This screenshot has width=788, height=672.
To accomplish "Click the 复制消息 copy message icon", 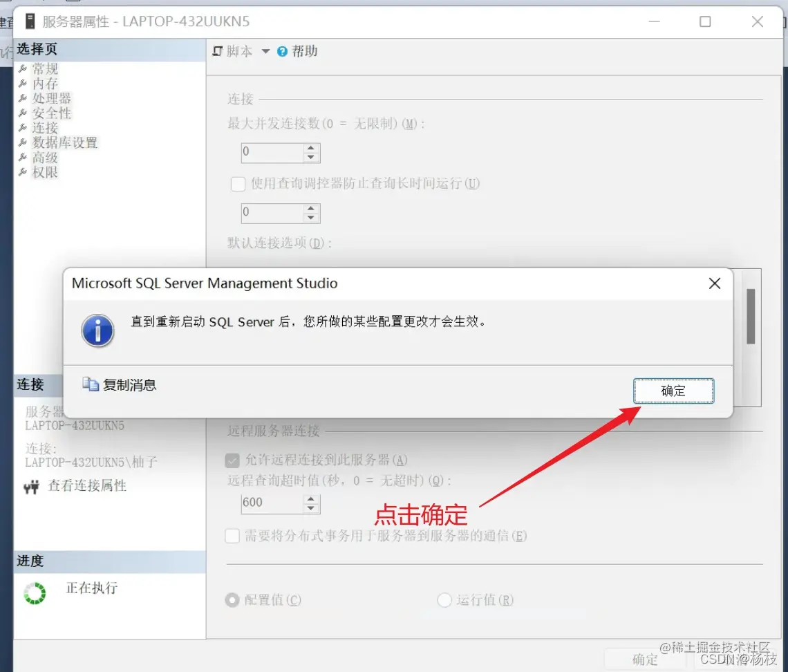I will (91, 384).
